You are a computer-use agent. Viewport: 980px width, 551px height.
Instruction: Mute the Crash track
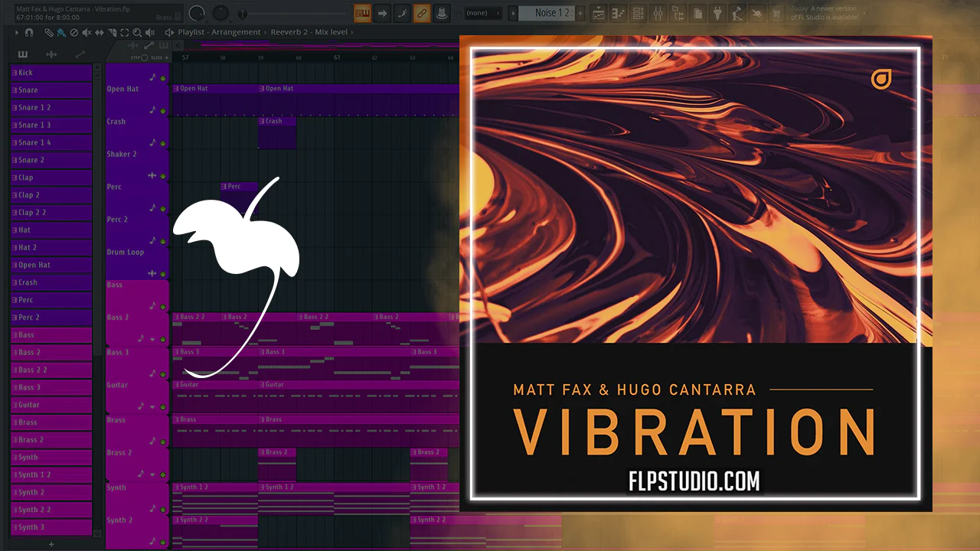tap(162, 143)
